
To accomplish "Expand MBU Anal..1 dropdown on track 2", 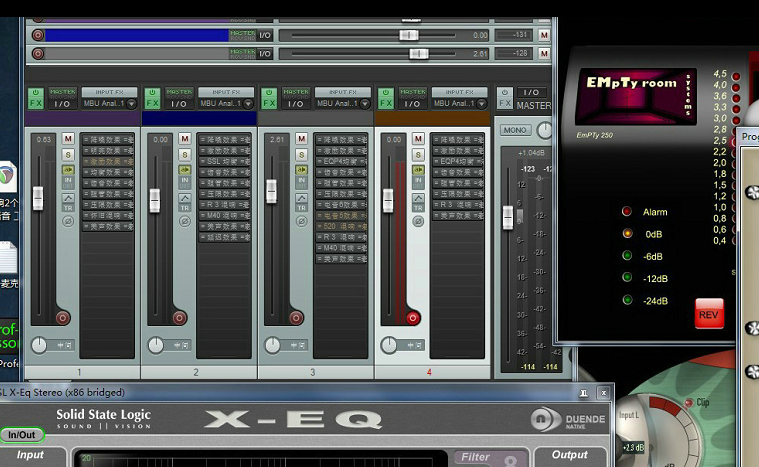I will [248, 104].
